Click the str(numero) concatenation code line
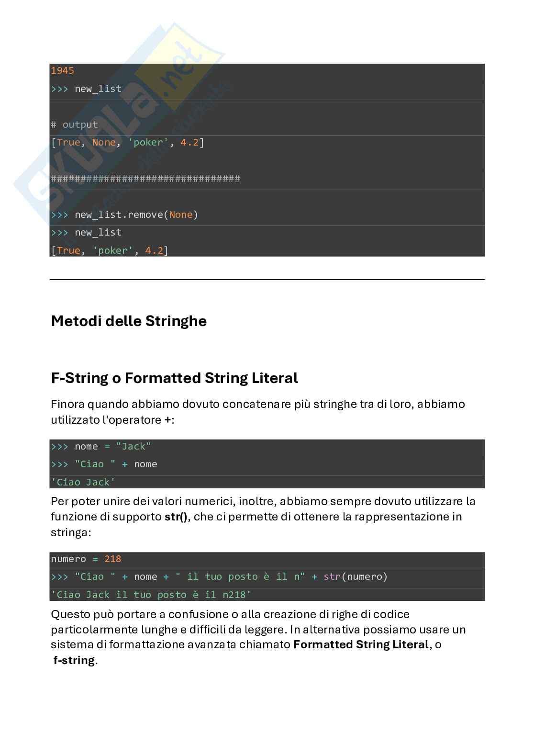Screen dimensions: 534x756 tap(219, 576)
